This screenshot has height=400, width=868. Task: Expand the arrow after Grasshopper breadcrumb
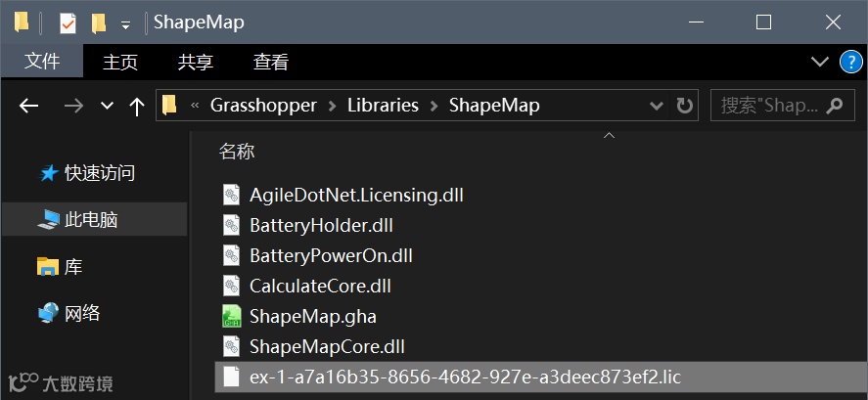(332, 105)
